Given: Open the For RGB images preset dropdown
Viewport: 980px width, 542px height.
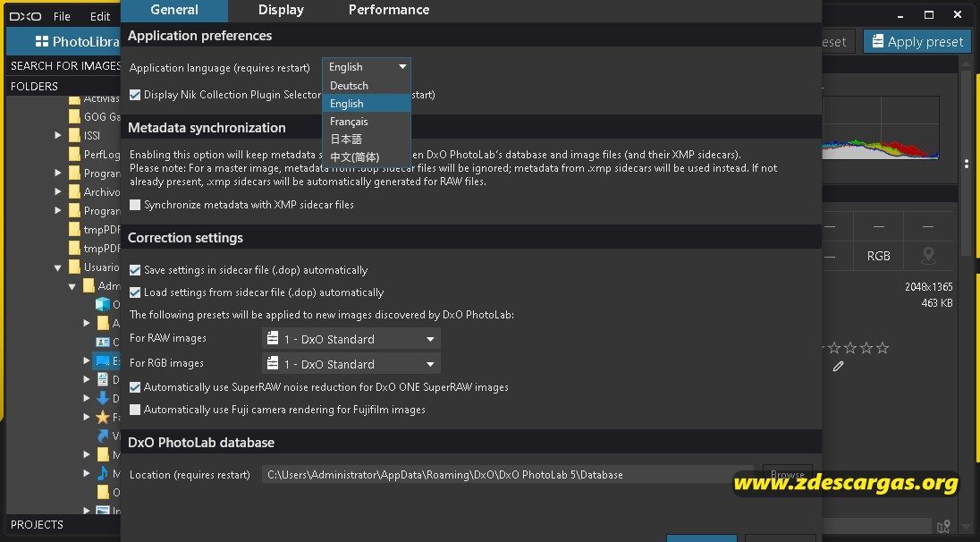Looking at the screenshot, I should coord(351,364).
